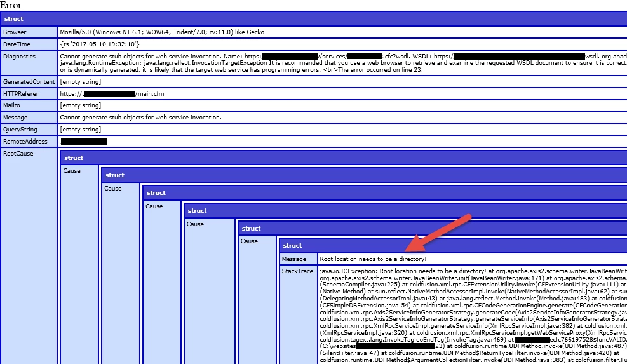Click the innermost Cause key left of the nested Message row
This screenshot has height=364, width=627.
[x=257, y=300]
